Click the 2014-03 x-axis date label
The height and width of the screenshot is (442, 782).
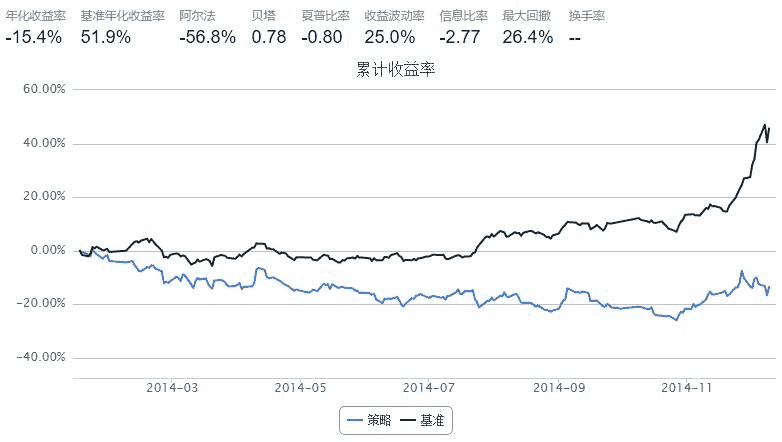[172, 387]
